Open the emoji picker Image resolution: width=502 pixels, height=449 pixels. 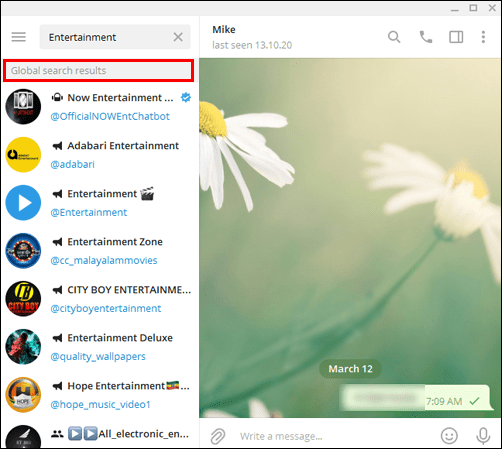click(449, 436)
